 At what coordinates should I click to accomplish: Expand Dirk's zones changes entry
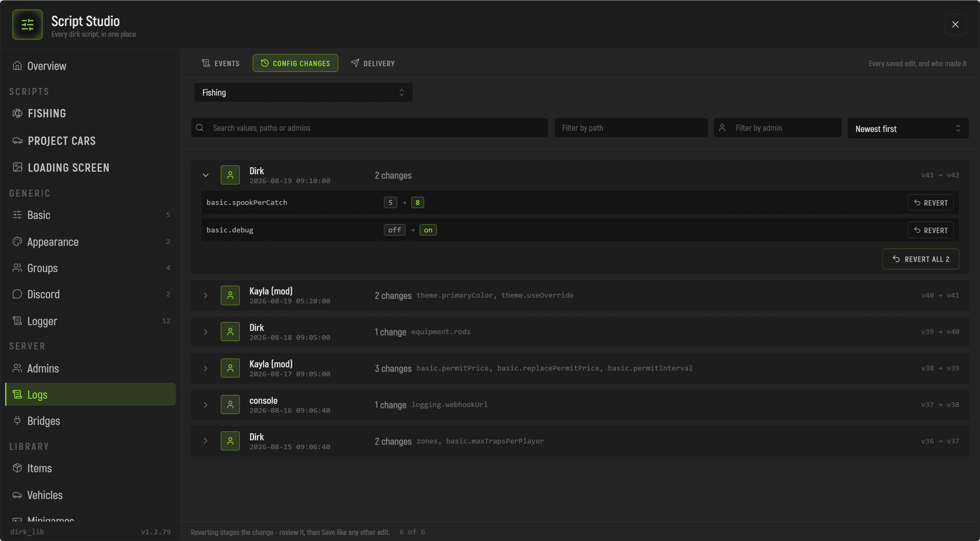[206, 441]
